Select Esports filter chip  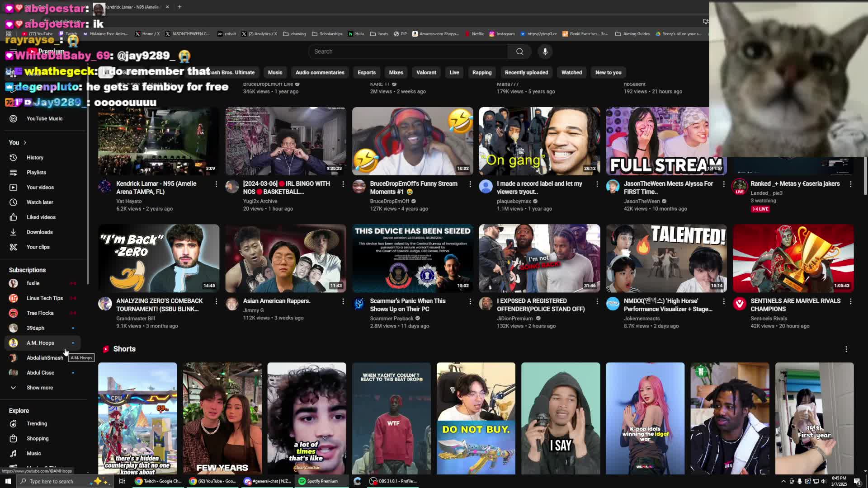[x=367, y=72]
